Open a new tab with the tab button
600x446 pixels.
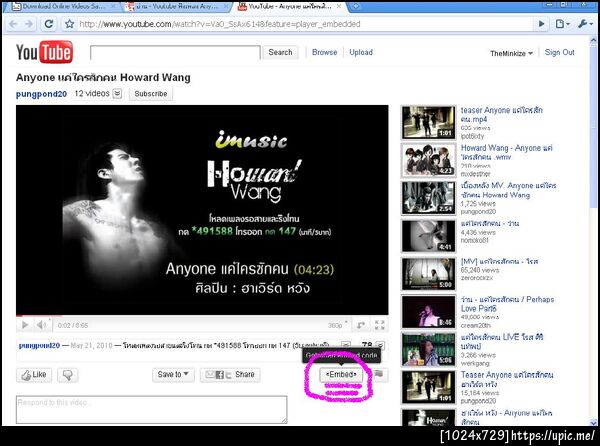[356, 7]
